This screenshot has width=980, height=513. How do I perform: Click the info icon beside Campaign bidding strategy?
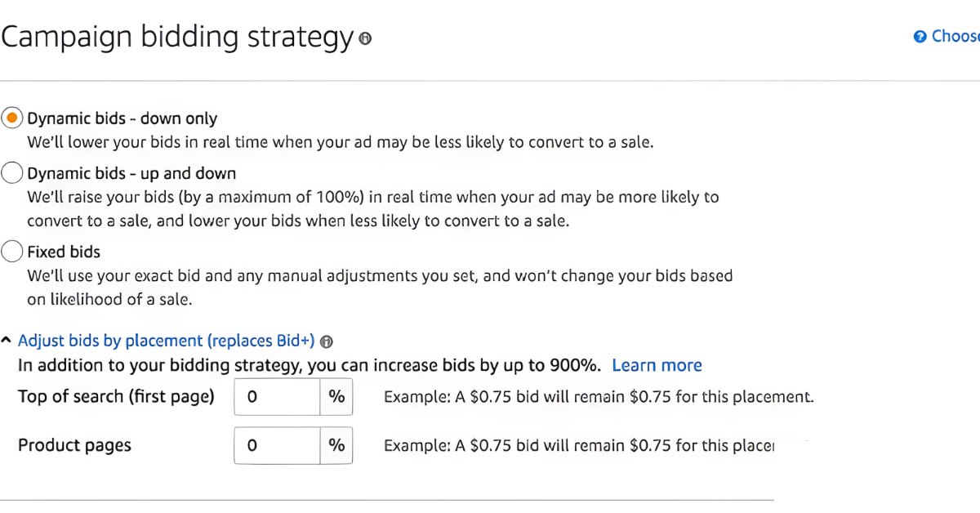pos(365,38)
